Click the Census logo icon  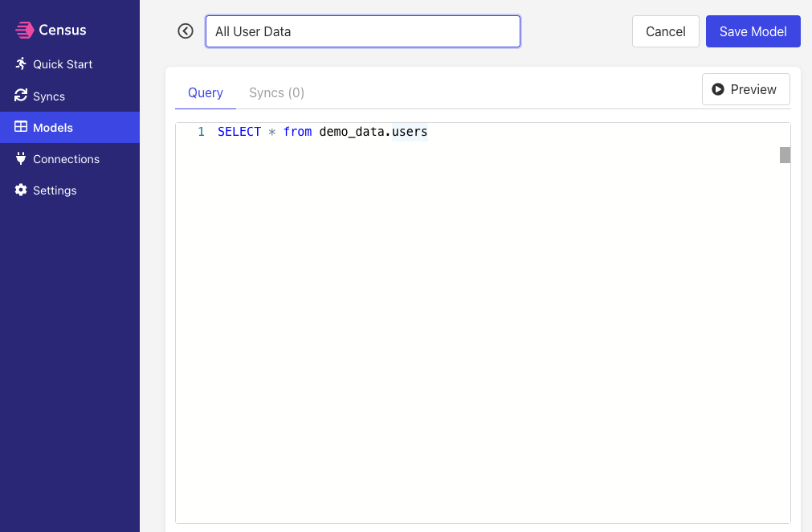[24, 31]
